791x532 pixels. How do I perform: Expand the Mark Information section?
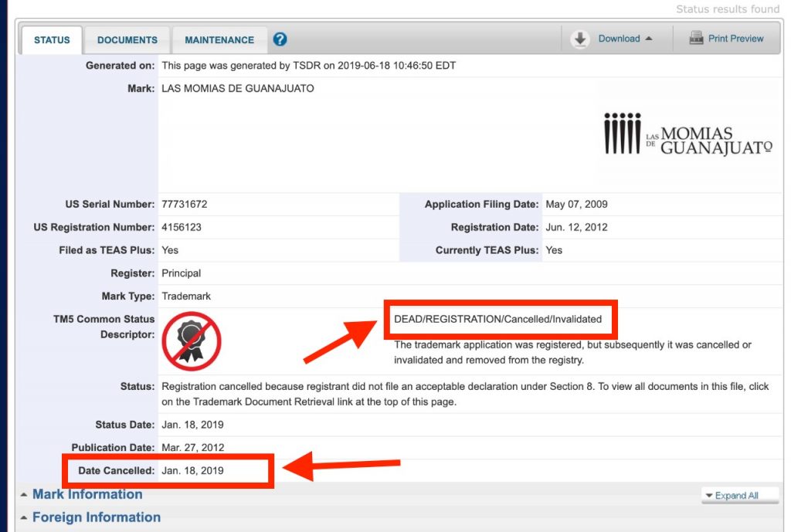click(x=87, y=494)
